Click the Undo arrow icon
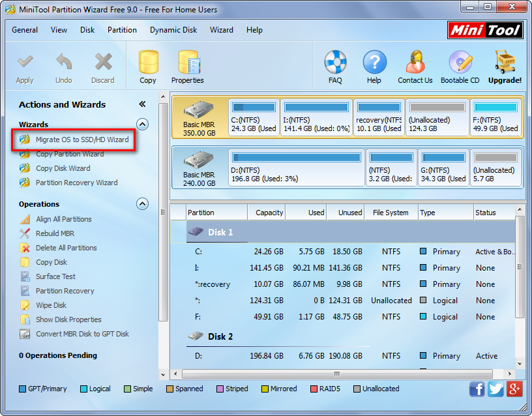 tap(64, 62)
